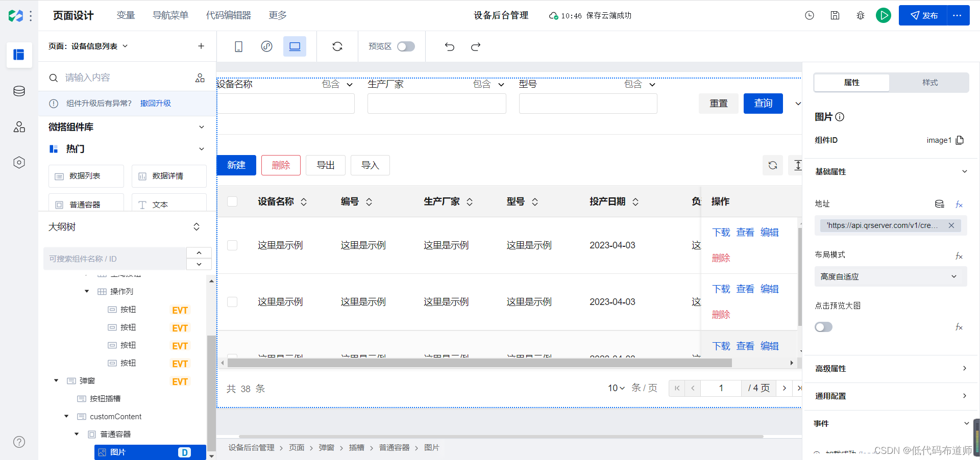Refresh the canvas preview

coord(337,46)
